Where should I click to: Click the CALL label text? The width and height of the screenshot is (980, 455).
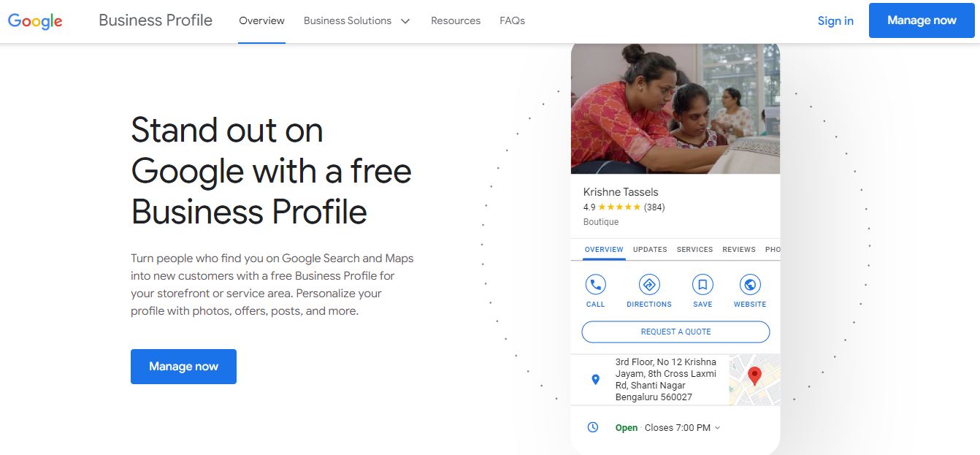pyautogui.click(x=595, y=305)
